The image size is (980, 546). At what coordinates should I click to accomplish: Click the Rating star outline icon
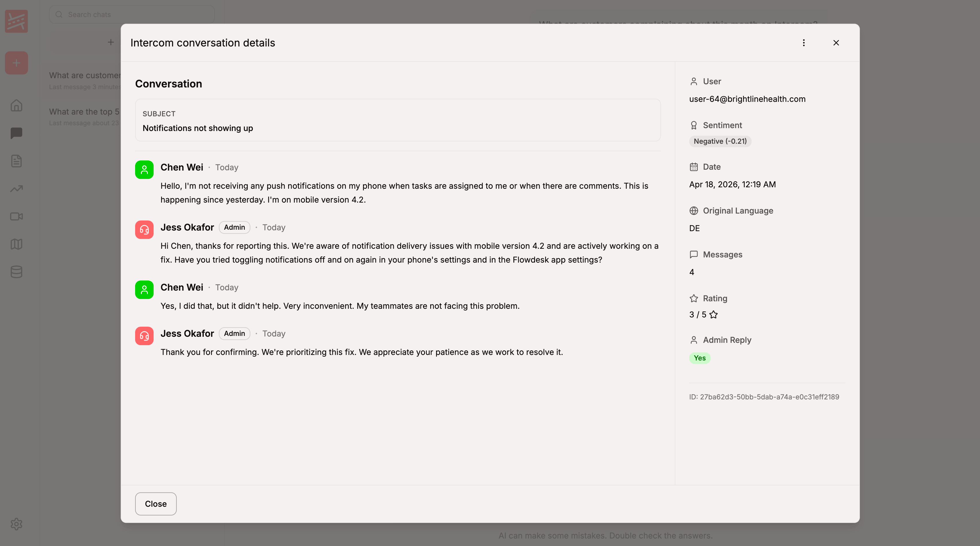point(694,298)
